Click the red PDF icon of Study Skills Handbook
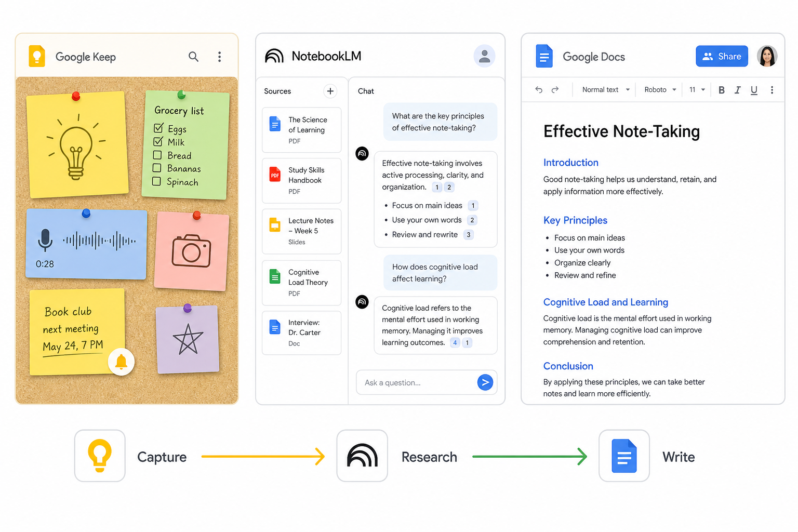798x532 pixels. 275,175
